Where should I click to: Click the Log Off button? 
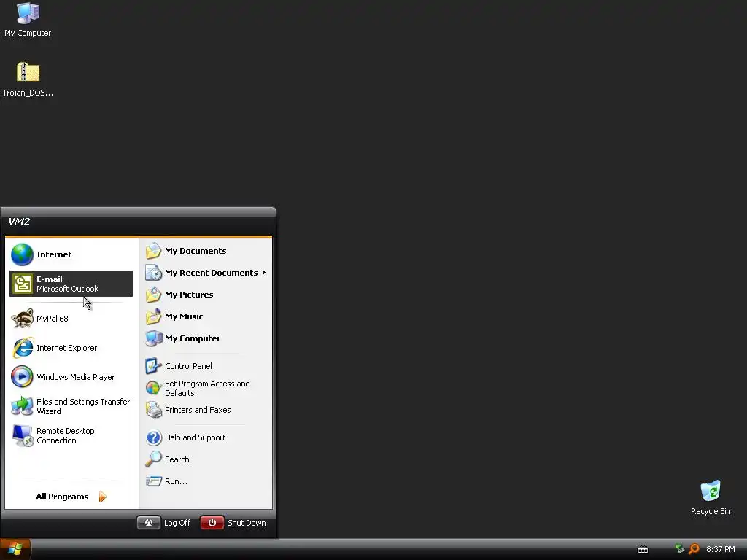(149, 523)
